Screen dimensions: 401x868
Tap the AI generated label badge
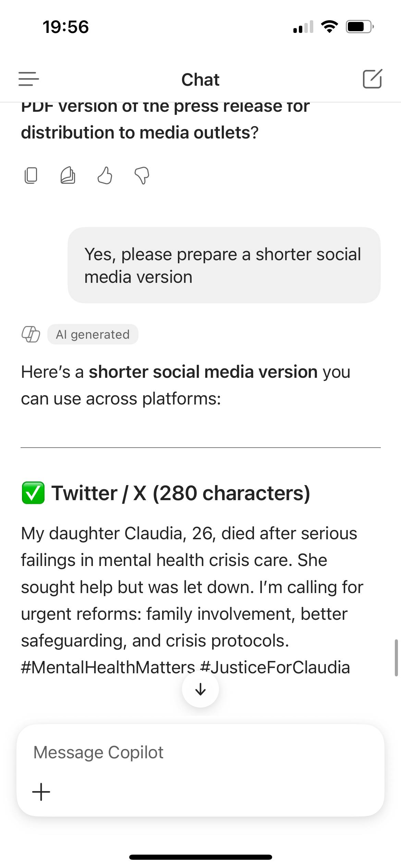coord(93,334)
